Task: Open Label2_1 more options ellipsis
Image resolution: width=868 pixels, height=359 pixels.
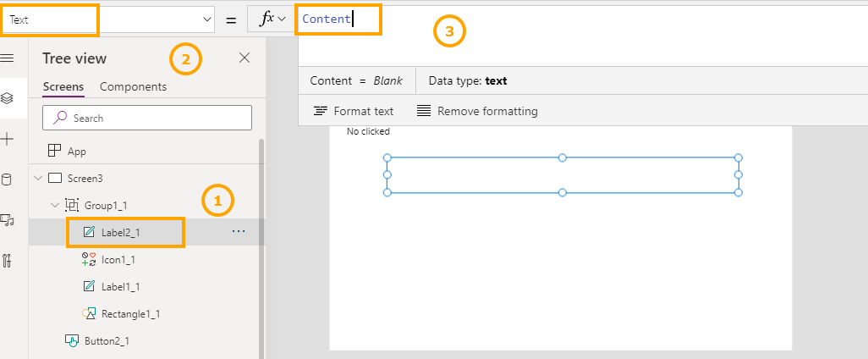Action: tap(239, 232)
